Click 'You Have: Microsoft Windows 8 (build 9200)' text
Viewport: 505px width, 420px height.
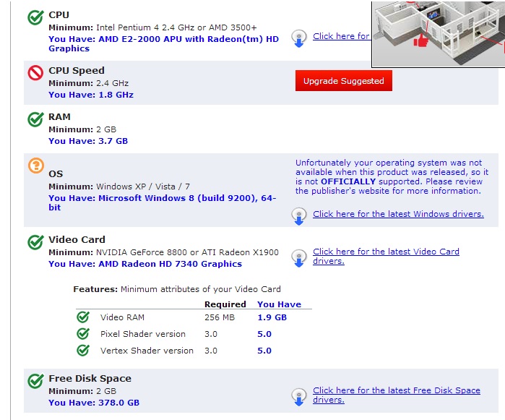[162, 202]
